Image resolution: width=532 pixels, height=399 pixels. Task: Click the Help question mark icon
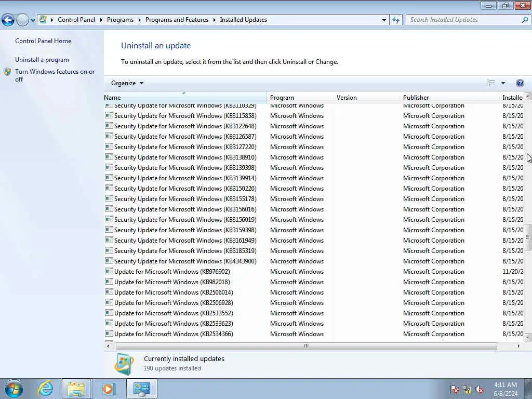(520, 83)
